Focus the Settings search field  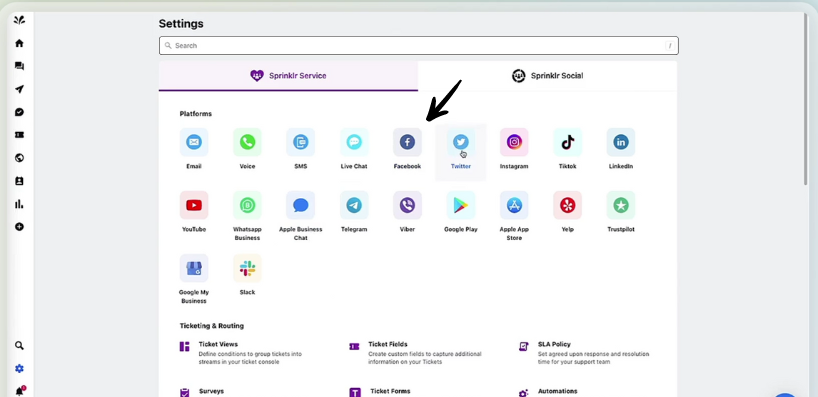pyautogui.click(x=419, y=46)
